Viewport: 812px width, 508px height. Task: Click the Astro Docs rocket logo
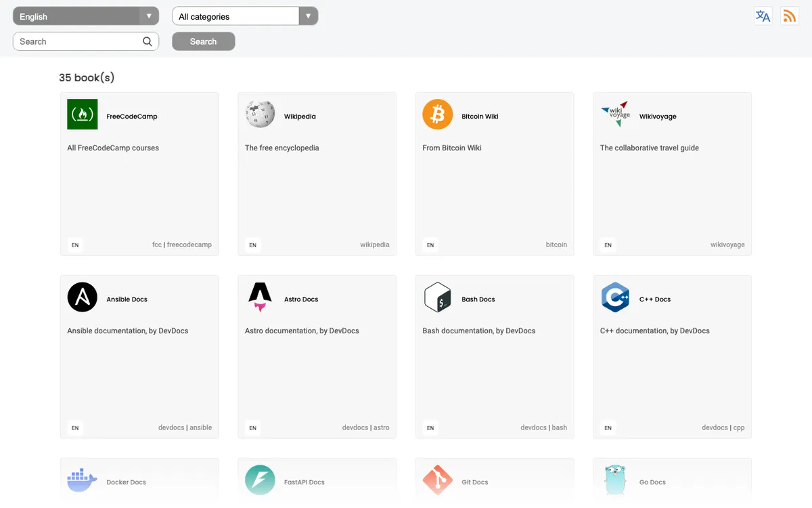coord(260,297)
